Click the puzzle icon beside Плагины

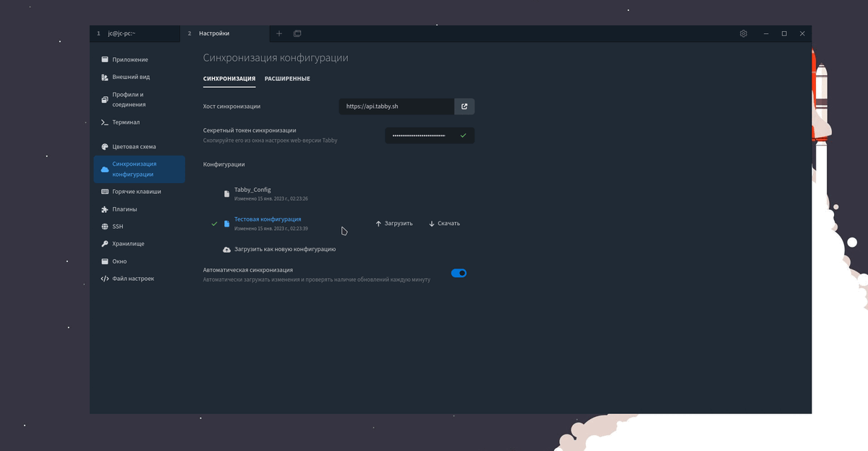click(x=105, y=209)
